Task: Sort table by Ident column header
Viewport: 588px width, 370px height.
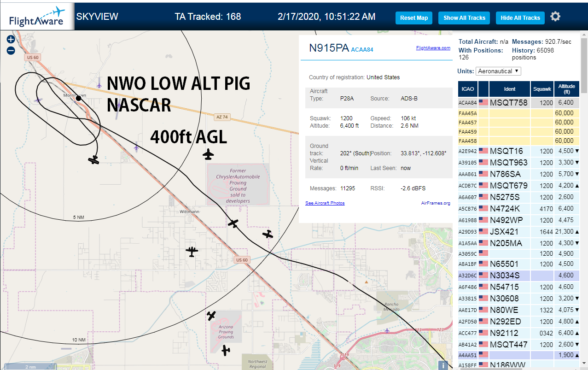Action: (x=510, y=89)
